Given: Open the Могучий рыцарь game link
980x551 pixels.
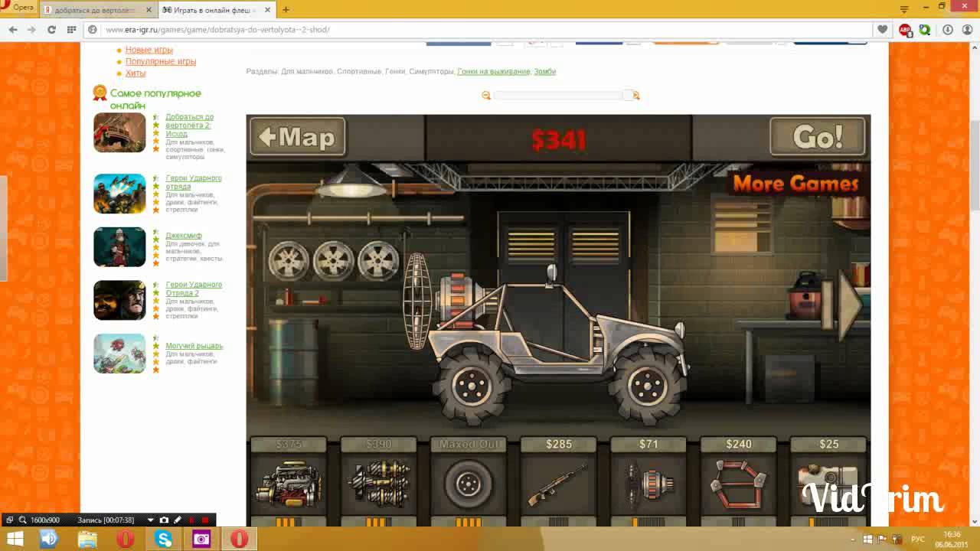Looking at the screenshot, I should (x=194, y=346).
